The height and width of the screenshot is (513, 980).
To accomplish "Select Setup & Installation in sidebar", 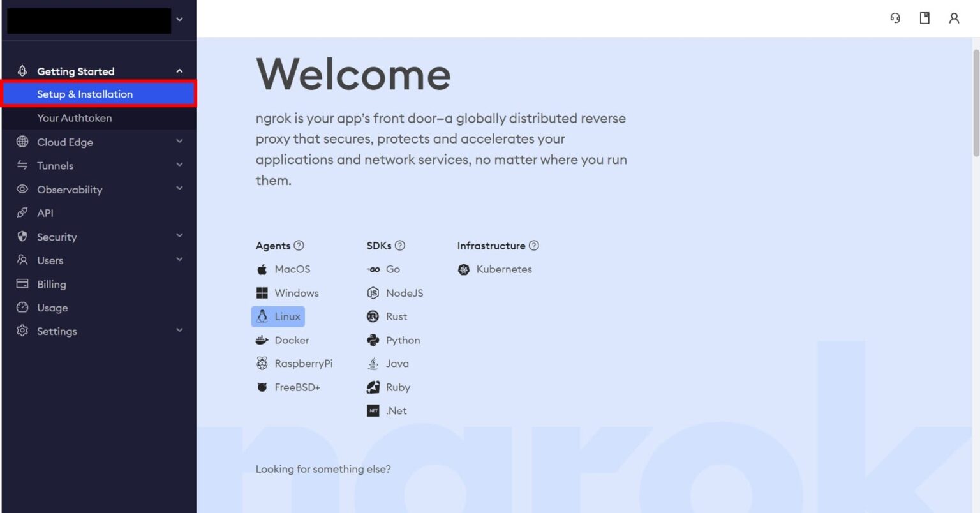I will click(x=85, y=94).
